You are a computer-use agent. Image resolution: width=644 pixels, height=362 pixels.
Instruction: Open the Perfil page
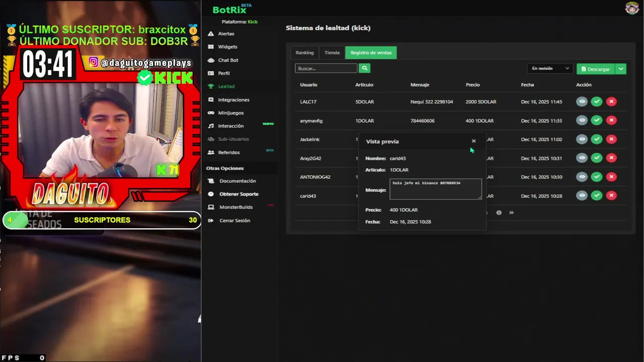224,73
